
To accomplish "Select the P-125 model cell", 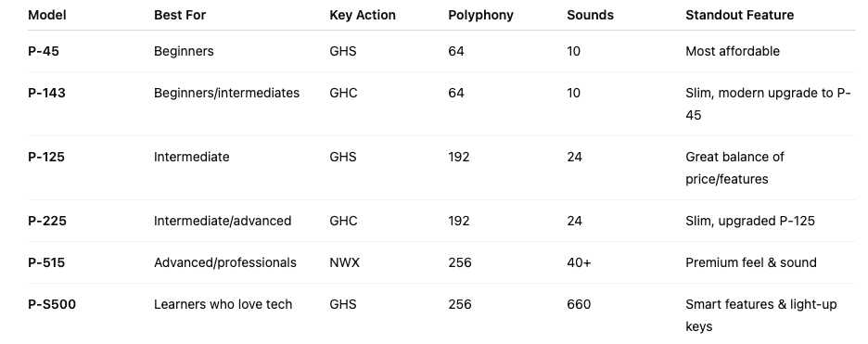I will click(46, 157).
